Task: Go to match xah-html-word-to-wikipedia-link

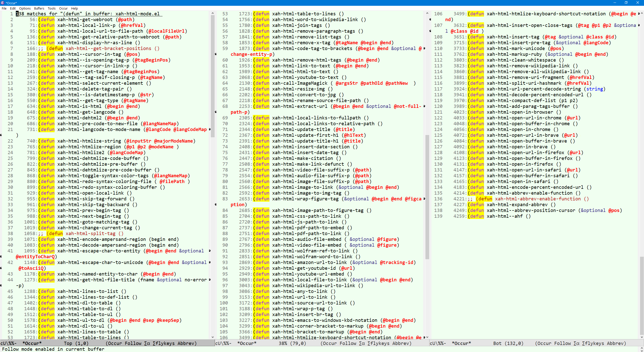Action: (x=315, y=20)
